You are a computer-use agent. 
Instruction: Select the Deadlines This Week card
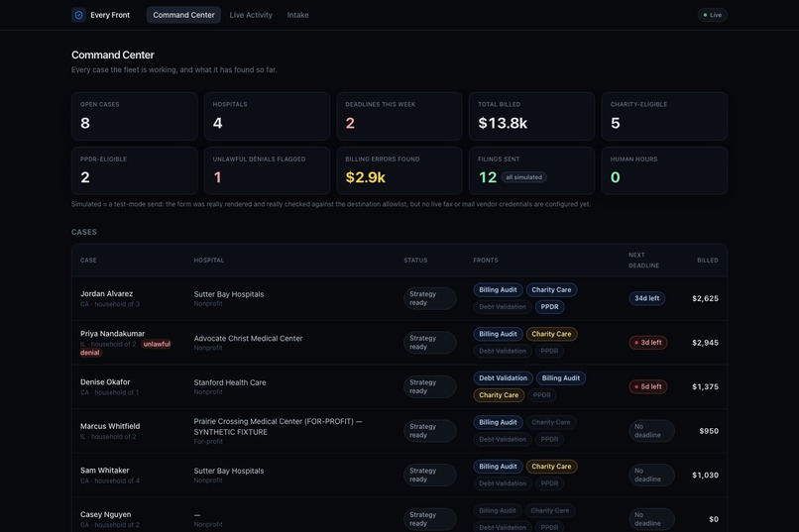coord(399,116)
